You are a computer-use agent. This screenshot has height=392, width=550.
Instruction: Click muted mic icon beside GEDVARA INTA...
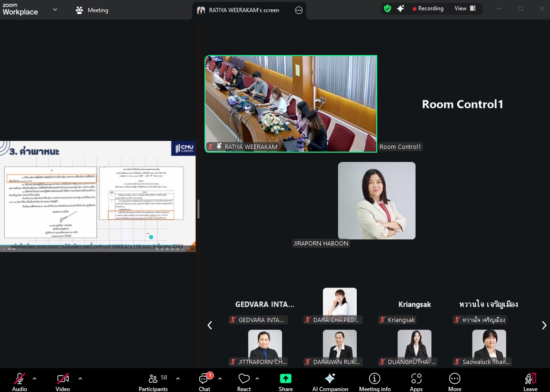(x=233, y=320)
